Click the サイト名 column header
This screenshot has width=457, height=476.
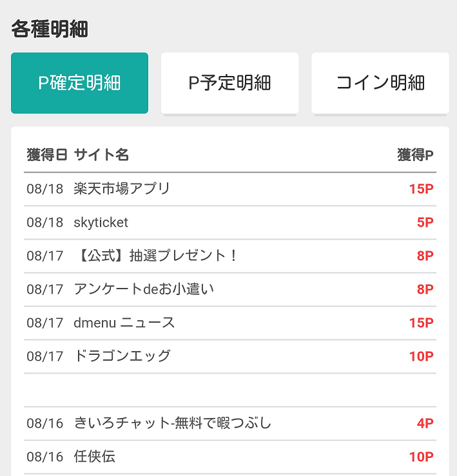101,155
